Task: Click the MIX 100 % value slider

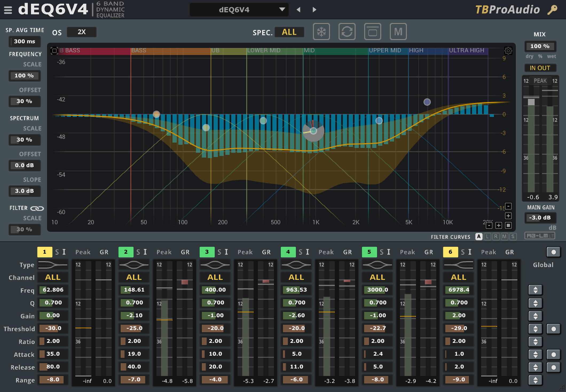Action: point(540,46)
